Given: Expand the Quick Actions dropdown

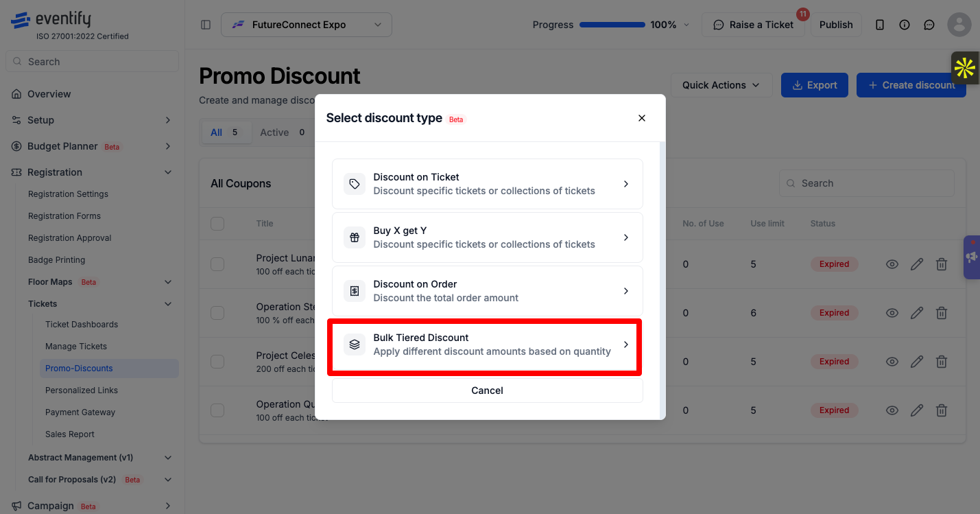Looking at the screenshot, I should point(721,85).
